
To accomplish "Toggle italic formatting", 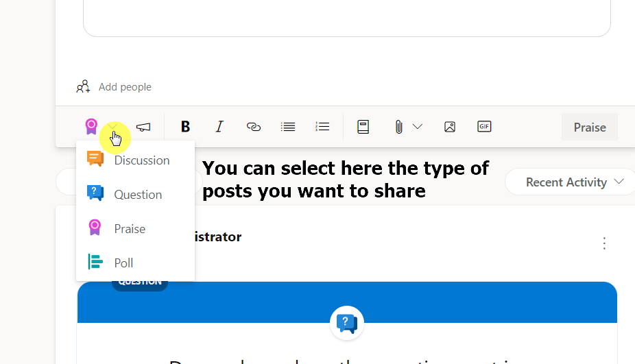I will coord(219,127).
